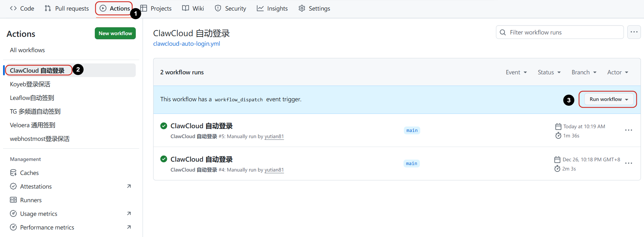Open the Branch filter dropdown
Viewport: 644px width, 237px height.
[x=584, y=72]
